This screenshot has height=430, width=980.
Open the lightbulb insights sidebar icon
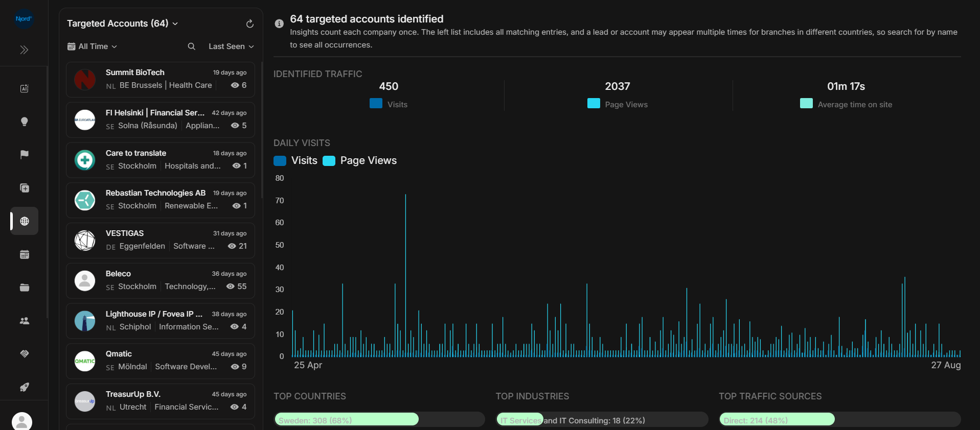pyautogui.click(x=24, y=122)
